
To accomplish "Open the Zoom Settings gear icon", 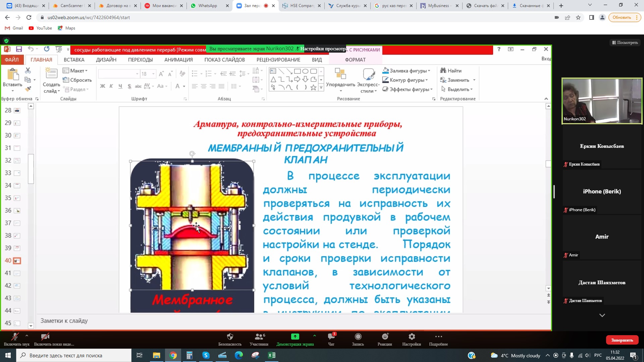I will [412, 337].
